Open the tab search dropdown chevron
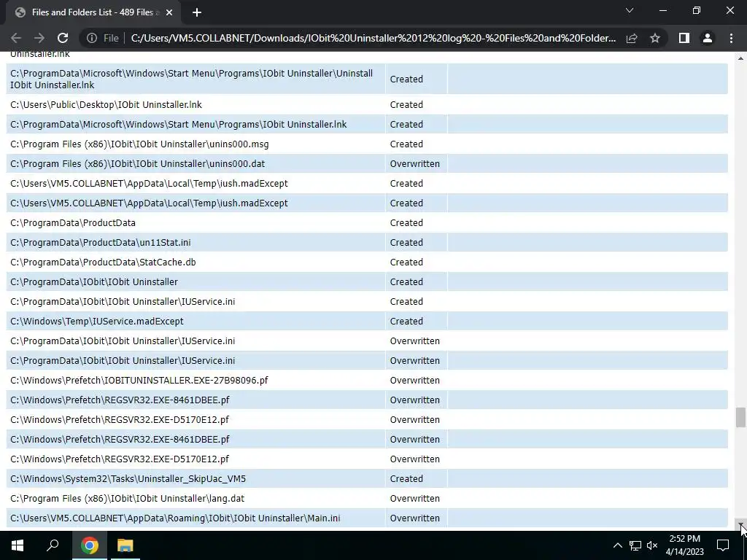747x560 pixels. [630, 10]
